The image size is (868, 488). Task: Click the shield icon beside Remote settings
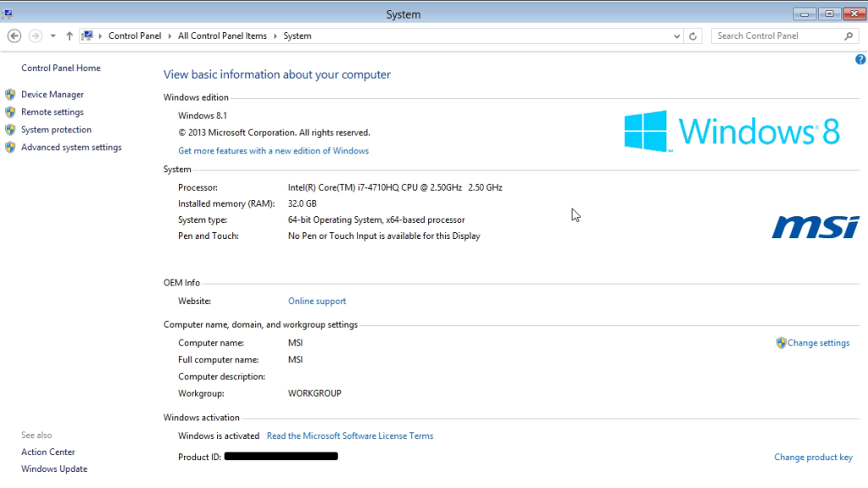click(9, 112)
